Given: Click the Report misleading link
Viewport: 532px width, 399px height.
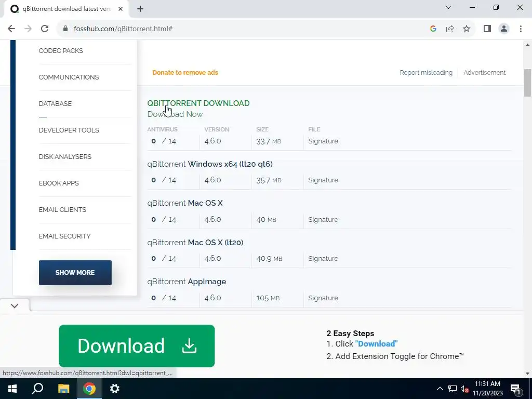Looking at the screenshot, I should pyautogui.click(x=426, y=73).
